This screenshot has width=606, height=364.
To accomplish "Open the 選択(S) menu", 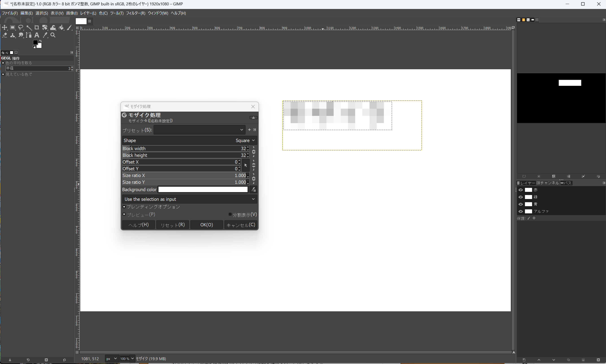I will (42, 13).
